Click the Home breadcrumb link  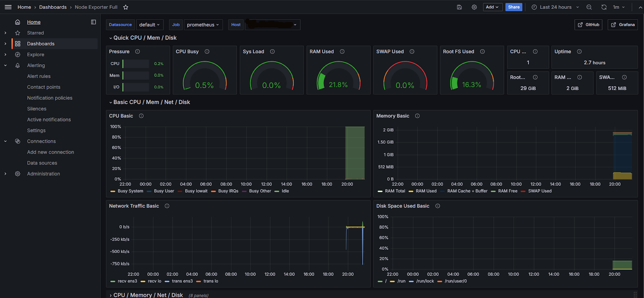(x=24, y=7)
